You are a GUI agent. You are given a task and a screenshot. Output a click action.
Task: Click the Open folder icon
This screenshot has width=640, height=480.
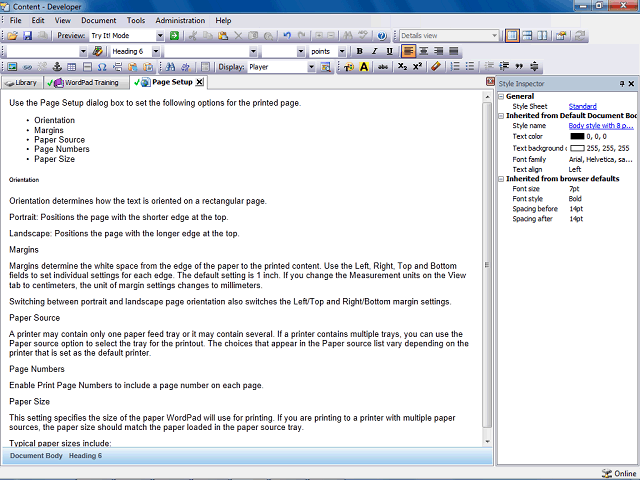[x=12, y=36]
